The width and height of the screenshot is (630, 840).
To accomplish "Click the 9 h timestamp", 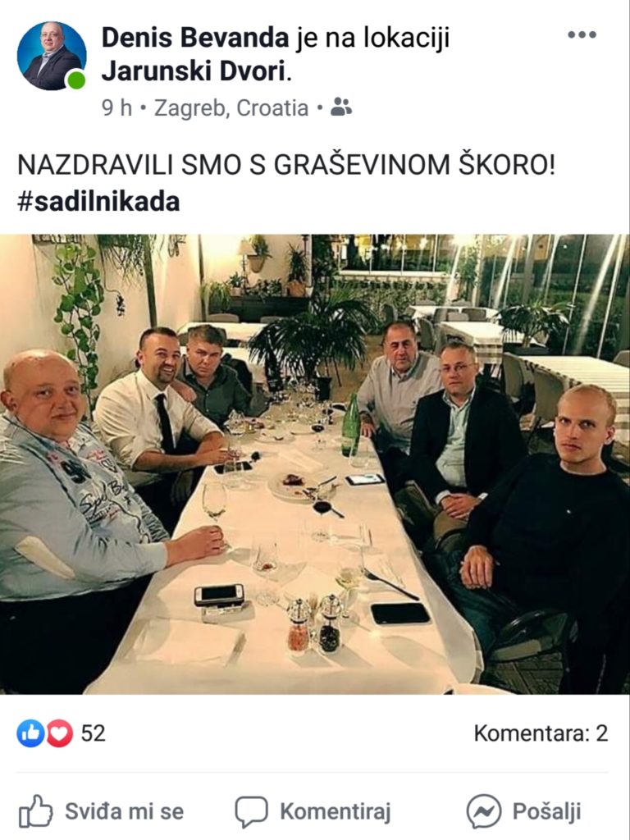I will [x=116, y=107].
